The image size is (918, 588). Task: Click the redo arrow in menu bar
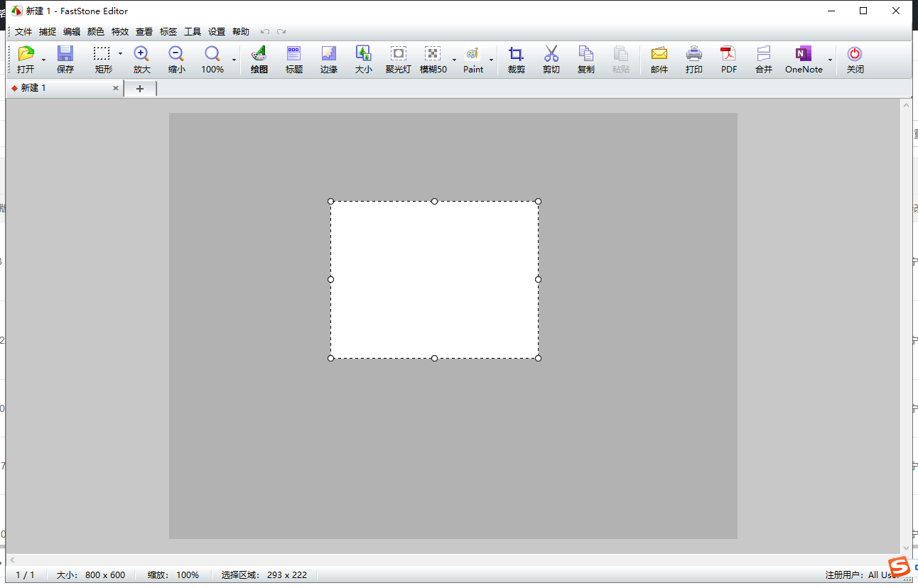point(282,32)
